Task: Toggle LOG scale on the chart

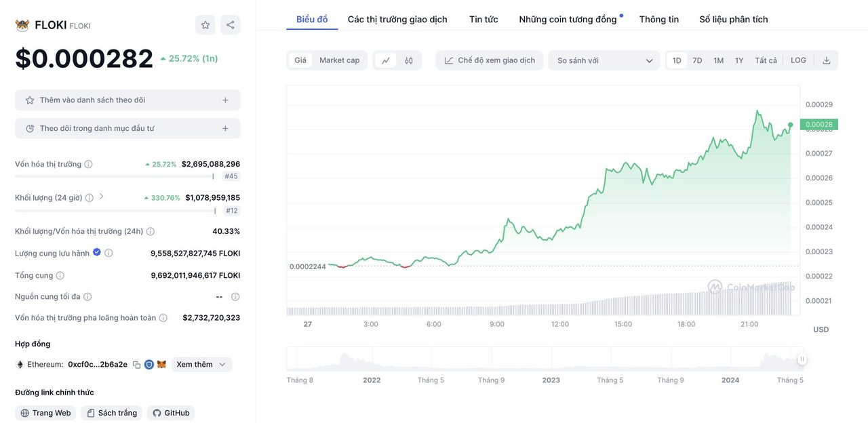Action: [x=799, y=60]
